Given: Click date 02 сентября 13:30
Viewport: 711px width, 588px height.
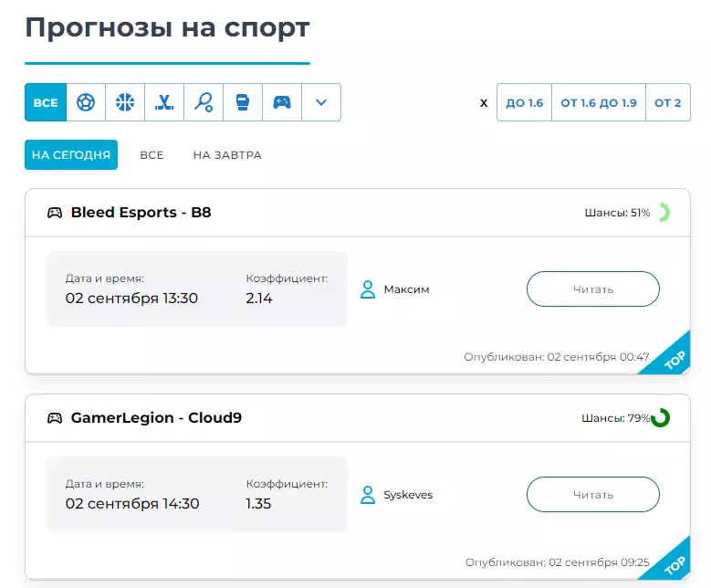Looking at the screenshot, I should pos(131,298).
